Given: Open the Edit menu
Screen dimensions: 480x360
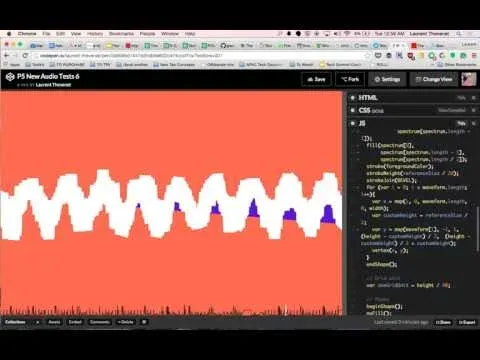Looking at the screenshot, I should [x=60, y=34].
